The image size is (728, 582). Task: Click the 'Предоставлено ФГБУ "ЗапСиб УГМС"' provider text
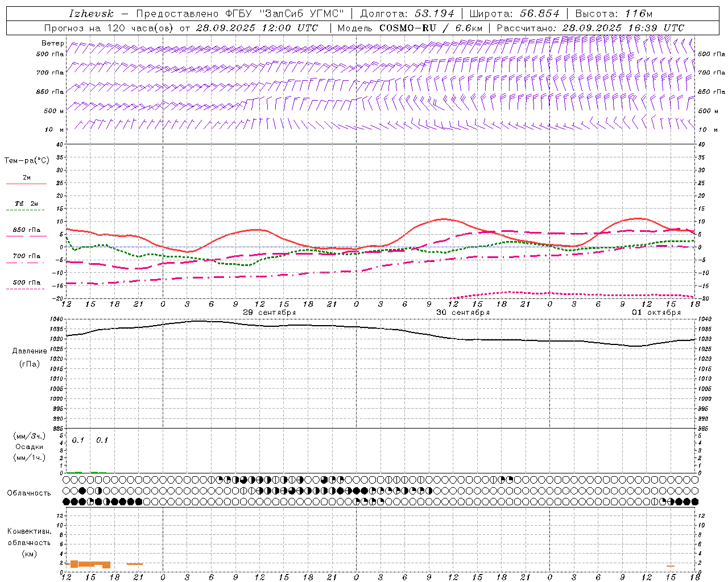click(241, 14)
